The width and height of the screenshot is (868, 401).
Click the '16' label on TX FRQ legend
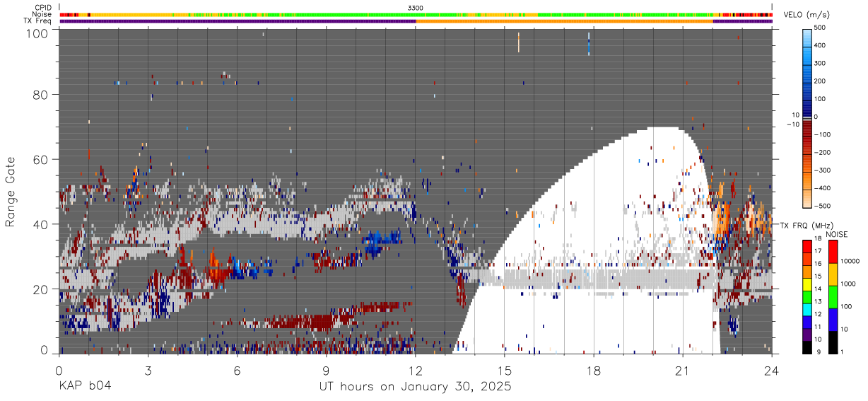[x=819, y=265]
